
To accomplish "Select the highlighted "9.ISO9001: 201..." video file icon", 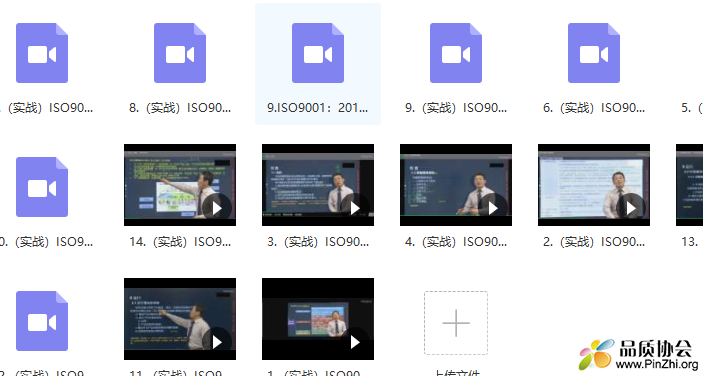I will click(318, 53).
